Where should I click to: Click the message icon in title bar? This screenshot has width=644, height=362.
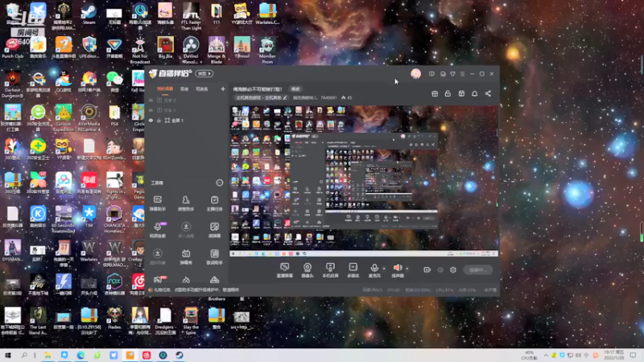pyautogui.click(x=431, y=74)
